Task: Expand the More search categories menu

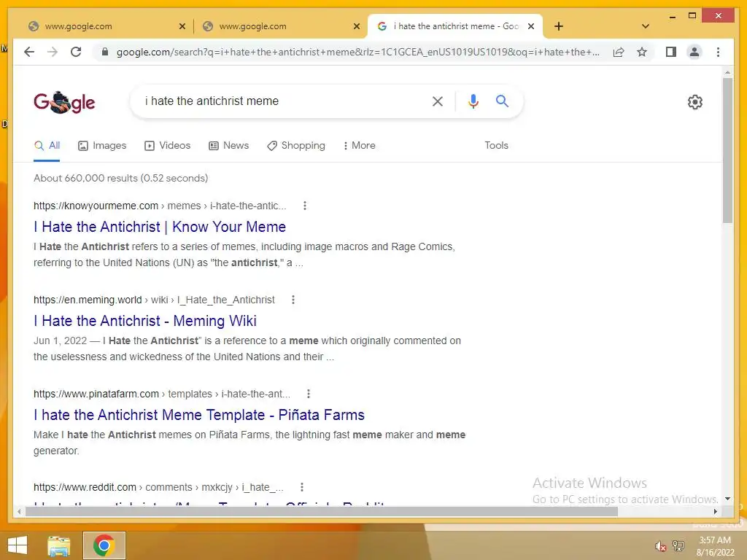Action: pos(359,145)
